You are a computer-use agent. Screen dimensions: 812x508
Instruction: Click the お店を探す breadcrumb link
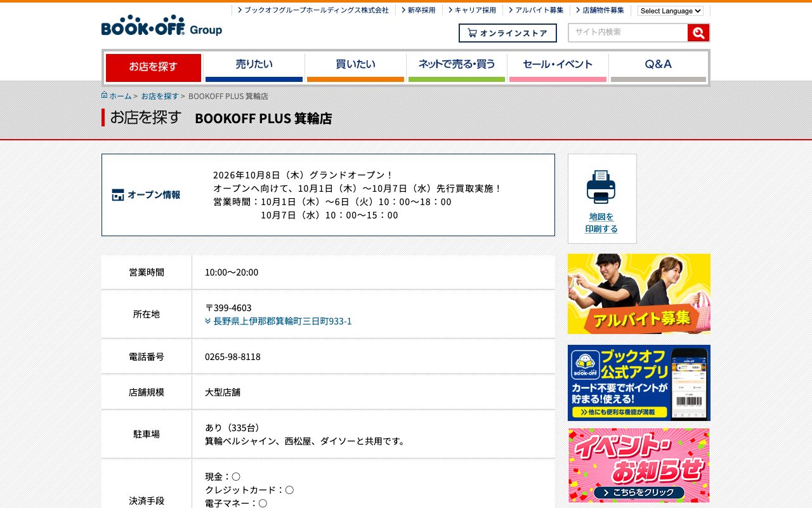(x=160, y=96)
